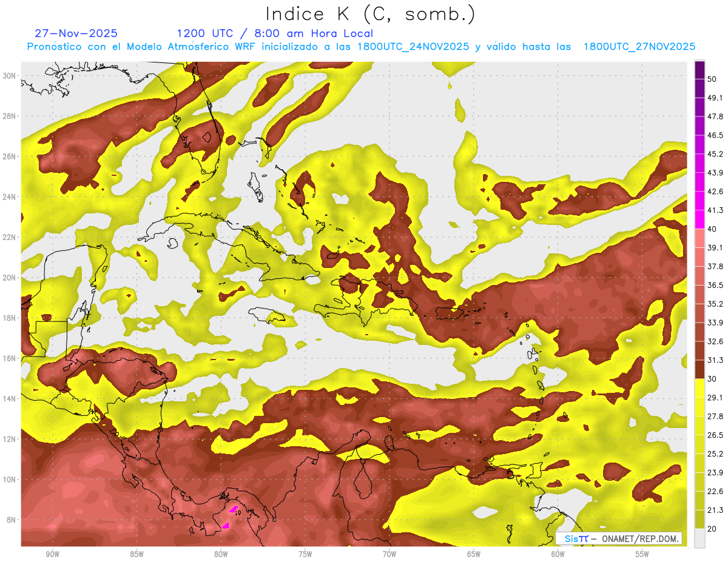Screen dimensions: 728x562
Task: Click the 12N latitude label
Action: pos(9,439)
